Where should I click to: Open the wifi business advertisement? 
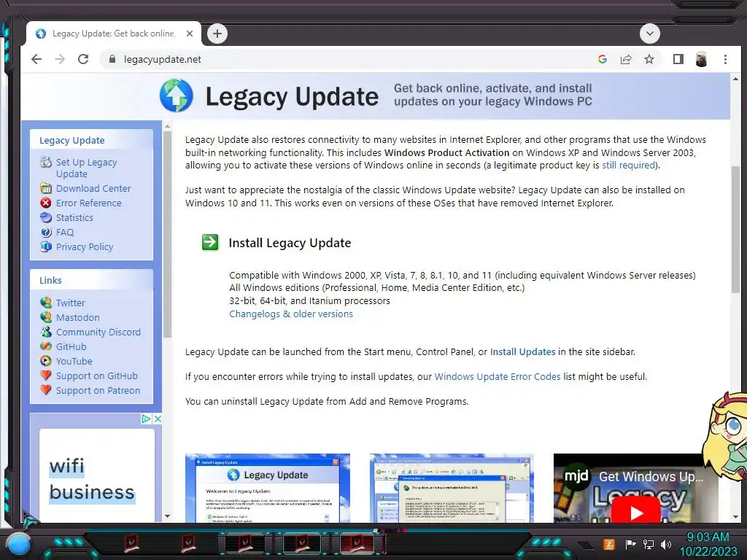[97, 475]
